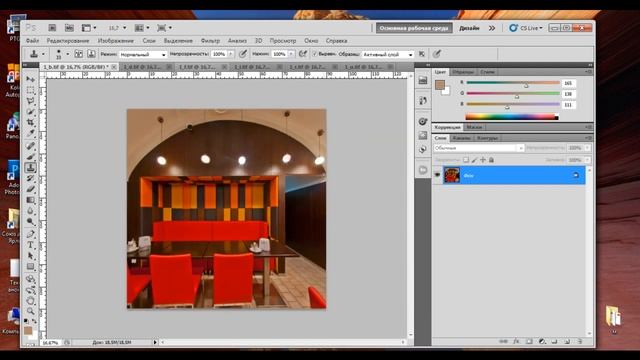Image resolution: width=640 pixels, height=360 pixels.
Task: Switch to the Маски tab
Action: 474,127
